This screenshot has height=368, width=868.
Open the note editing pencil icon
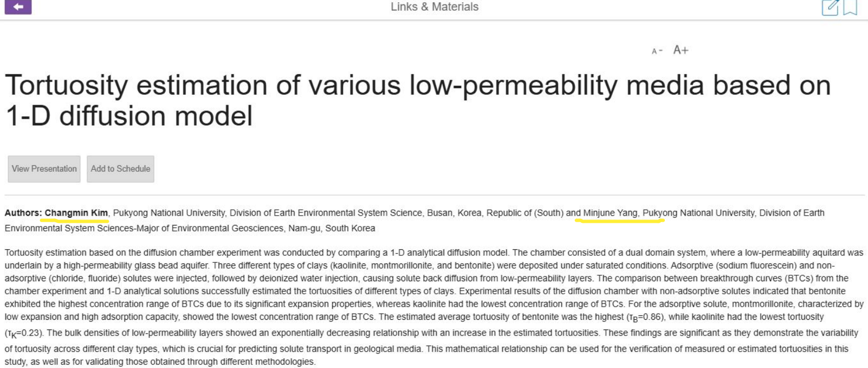point(830,7)
